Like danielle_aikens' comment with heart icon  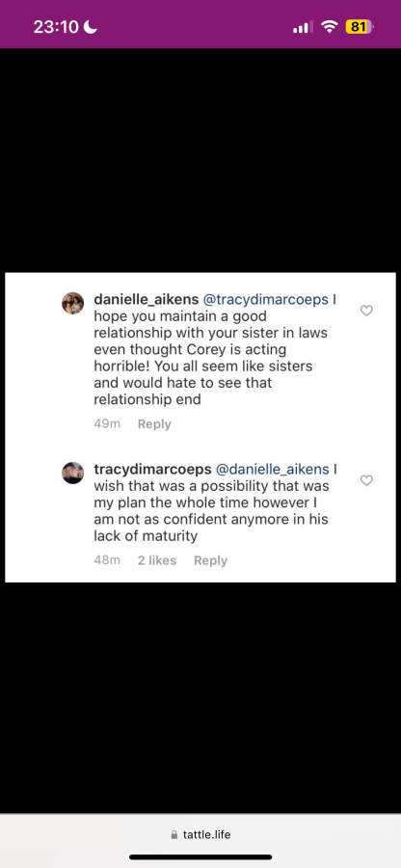coord(366,311)
